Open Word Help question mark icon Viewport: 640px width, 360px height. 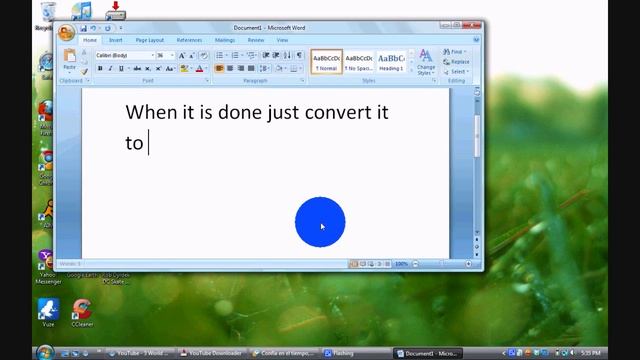pyautogui.click(x=476, y=40)
